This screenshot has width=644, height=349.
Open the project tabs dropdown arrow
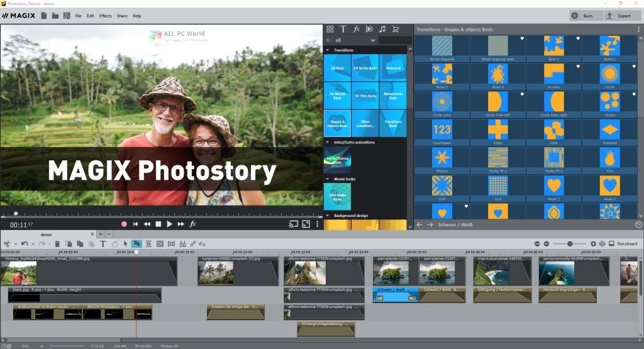(109, 235)
